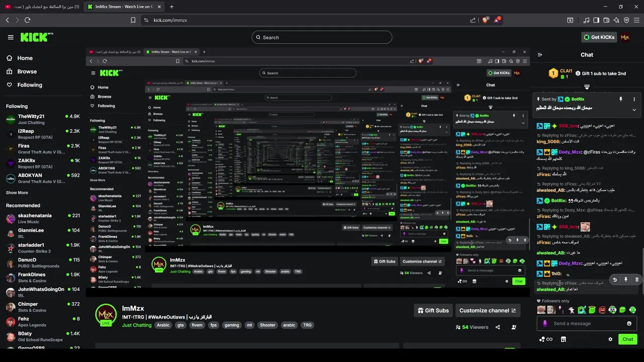Unpin the pinned BotRix message
644x362 pixels.
[621, 100]
